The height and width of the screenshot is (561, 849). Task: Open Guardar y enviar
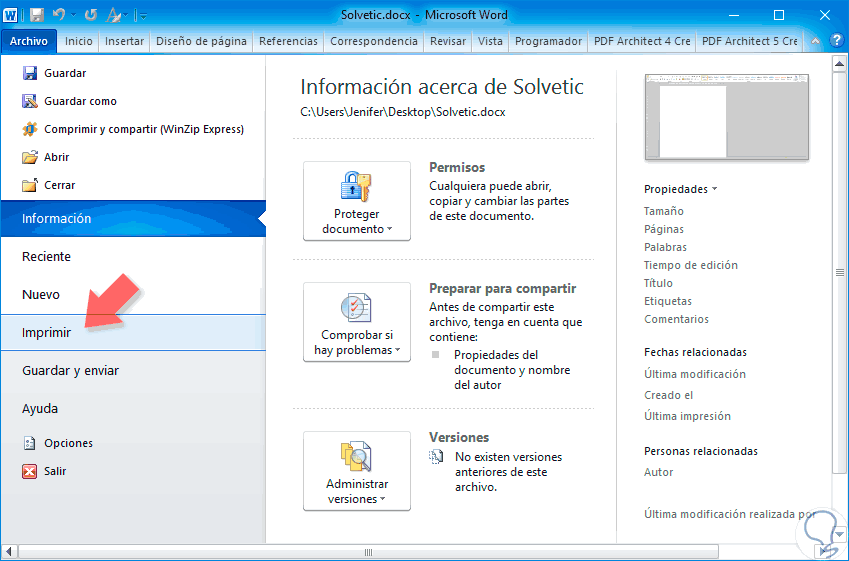[x=133, y=370]
